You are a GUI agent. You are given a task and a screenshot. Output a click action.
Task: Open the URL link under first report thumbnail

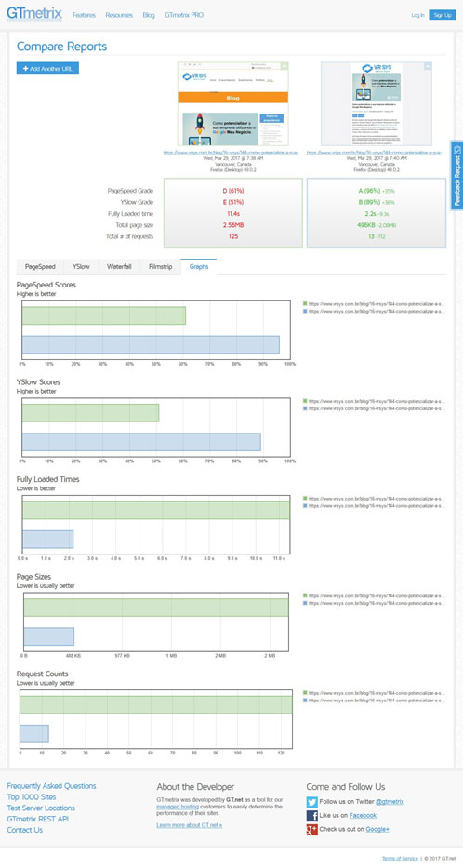click(232, 153)
